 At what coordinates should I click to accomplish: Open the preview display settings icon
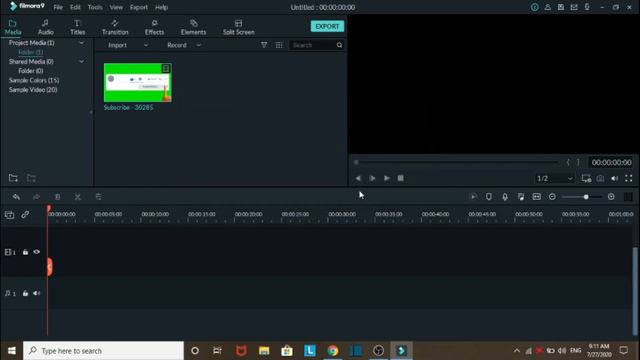click(x=586, y=178)
